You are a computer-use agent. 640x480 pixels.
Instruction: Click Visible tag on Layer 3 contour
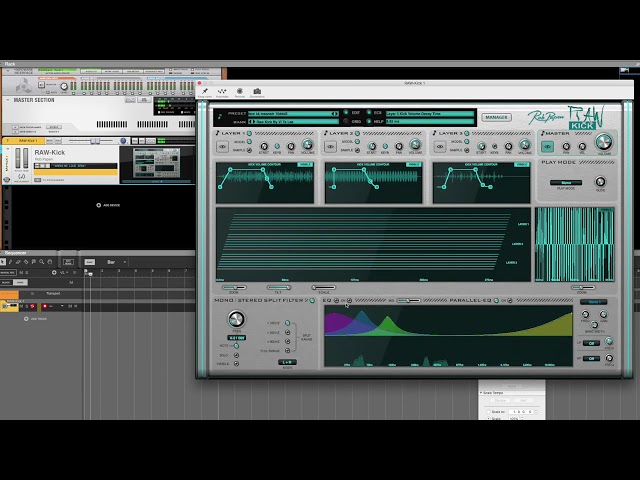522,164
